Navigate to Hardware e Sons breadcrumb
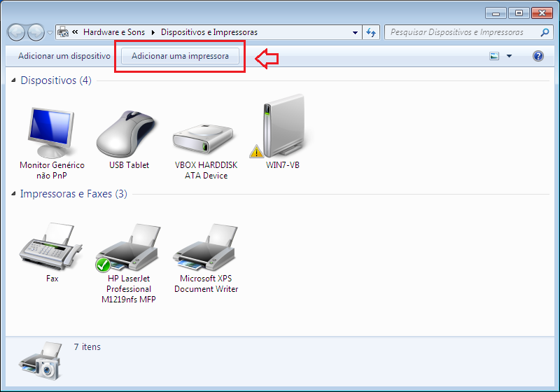Screen dimensions: 560x392 coord(114,32)
